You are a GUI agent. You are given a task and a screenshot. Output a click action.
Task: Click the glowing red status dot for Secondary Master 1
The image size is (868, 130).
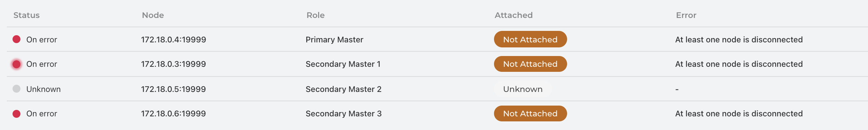[x=16, y=64]
